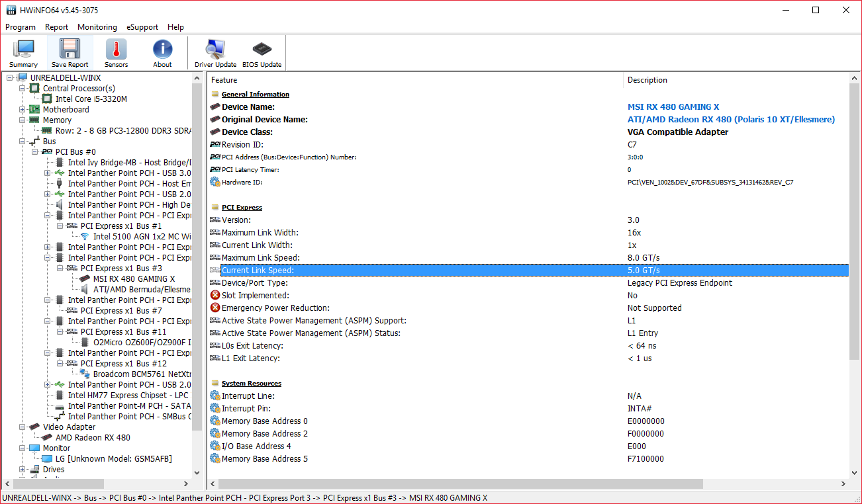Expand the Drives tree node
The height and width of the screenshot is (504, 862).
[x=22, y=469]
